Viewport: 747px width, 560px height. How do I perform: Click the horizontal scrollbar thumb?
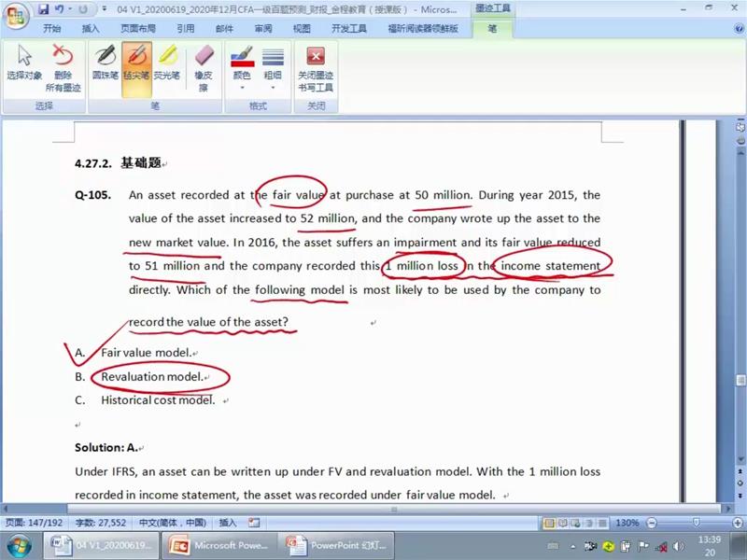[x=393, y=509]
